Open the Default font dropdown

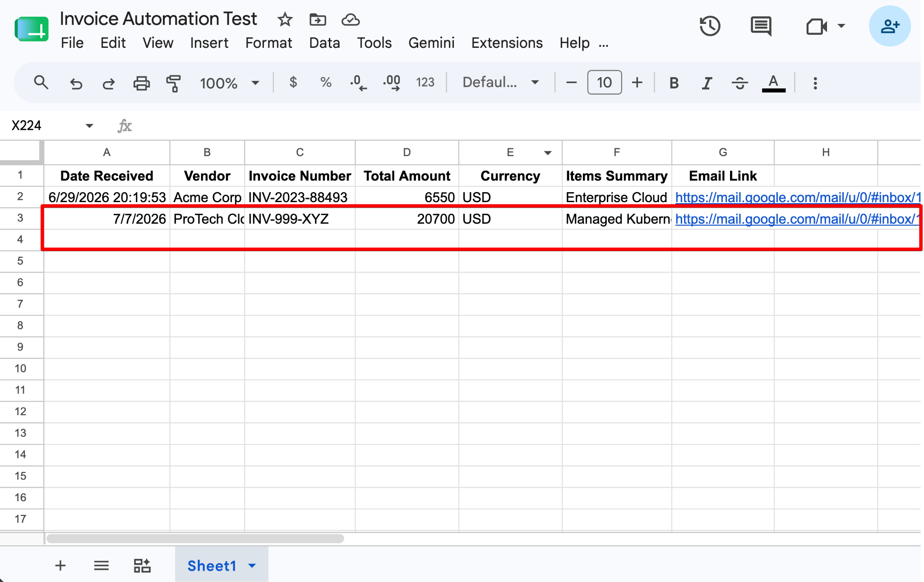500,83
